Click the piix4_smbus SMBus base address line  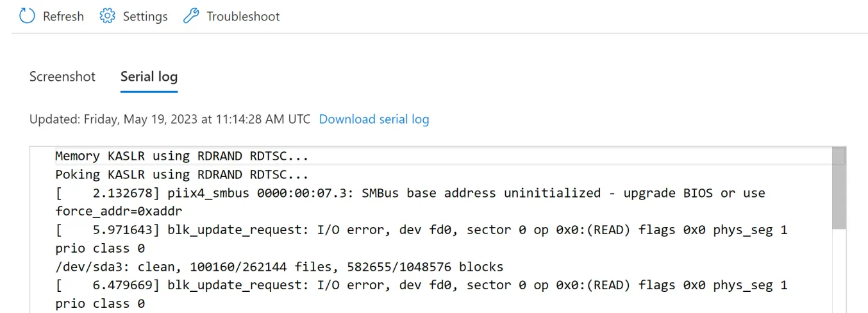click(x=410, y=202)
